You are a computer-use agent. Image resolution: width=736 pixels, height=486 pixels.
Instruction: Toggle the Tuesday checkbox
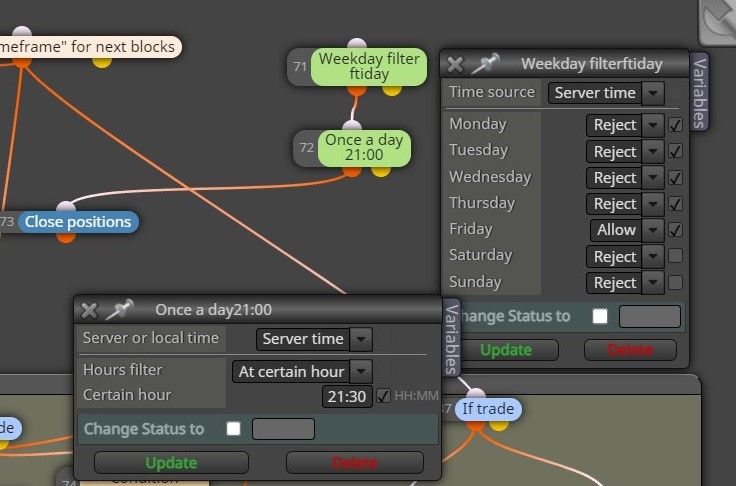(675, 151)
